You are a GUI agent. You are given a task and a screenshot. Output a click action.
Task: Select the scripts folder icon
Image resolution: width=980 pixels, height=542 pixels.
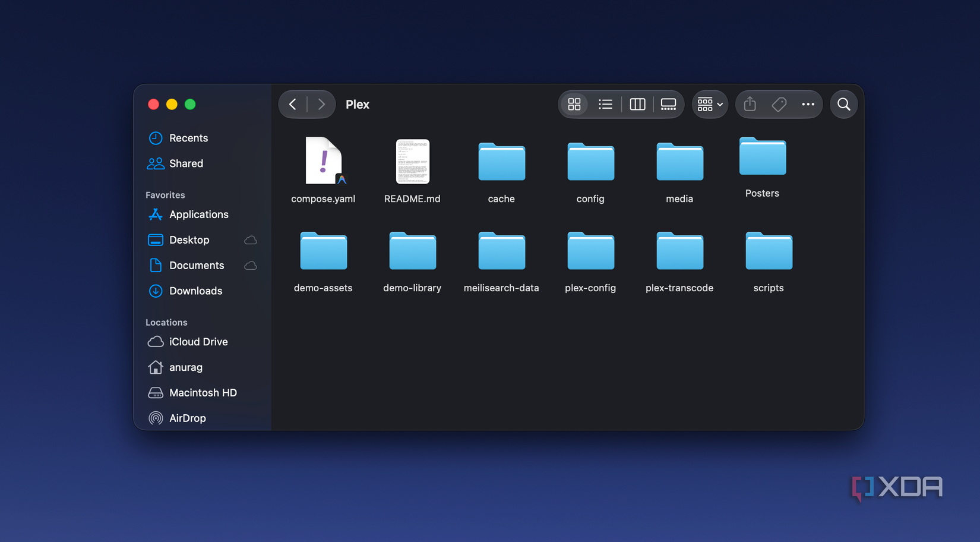tap(769, 251)
